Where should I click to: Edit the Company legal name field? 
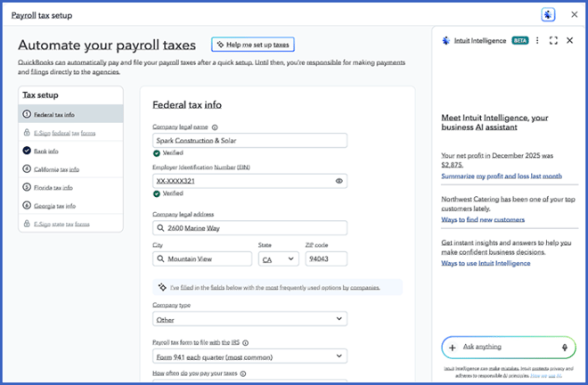tap(249, 140)
